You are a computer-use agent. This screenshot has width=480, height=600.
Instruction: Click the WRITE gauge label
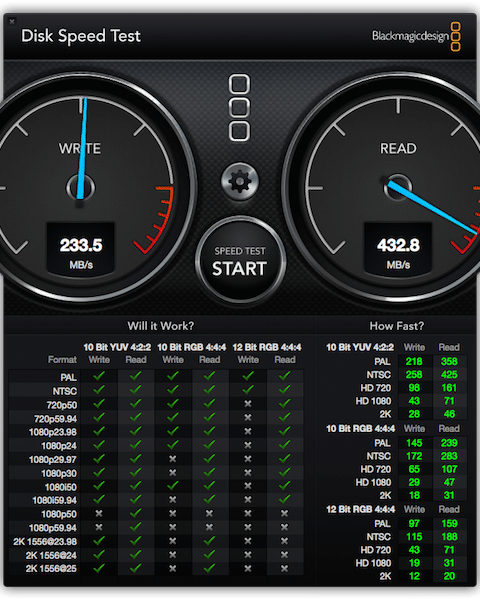tap(80, 148)
